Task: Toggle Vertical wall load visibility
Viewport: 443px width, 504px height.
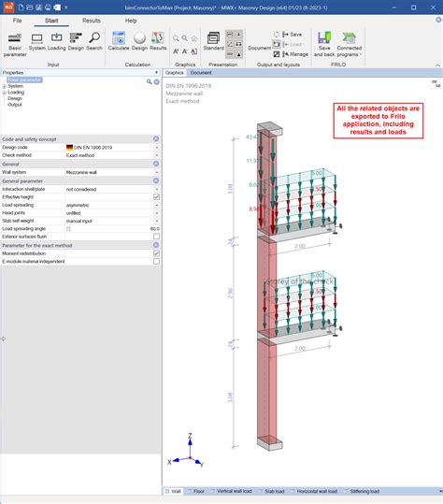Action: point(231,491)
